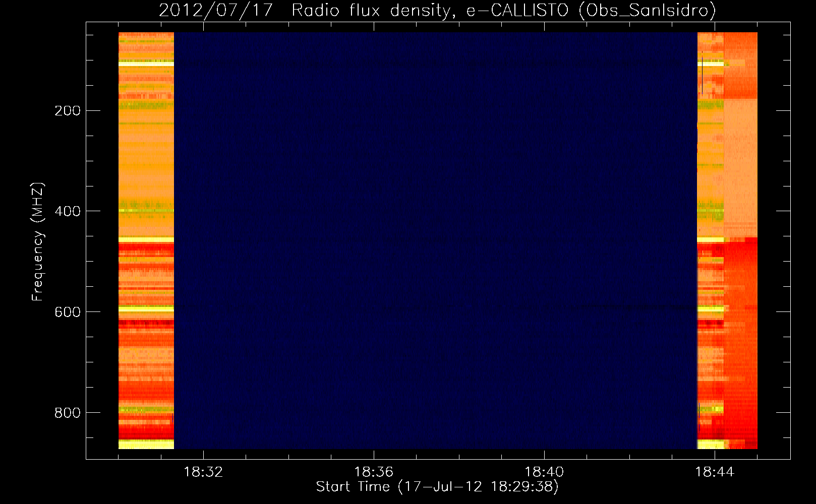Click the 18:36 time tick label

tap(374, 472)
